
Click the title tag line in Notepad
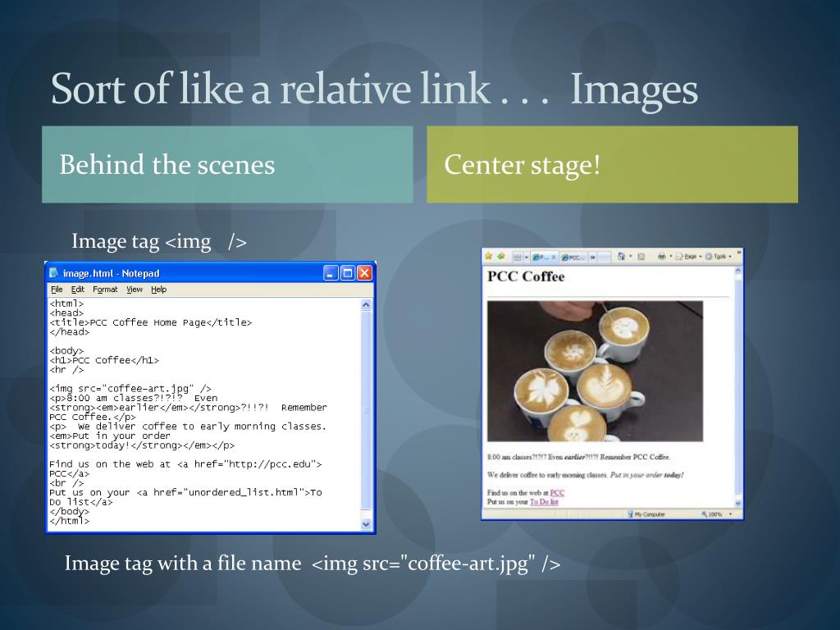point(151,322)
